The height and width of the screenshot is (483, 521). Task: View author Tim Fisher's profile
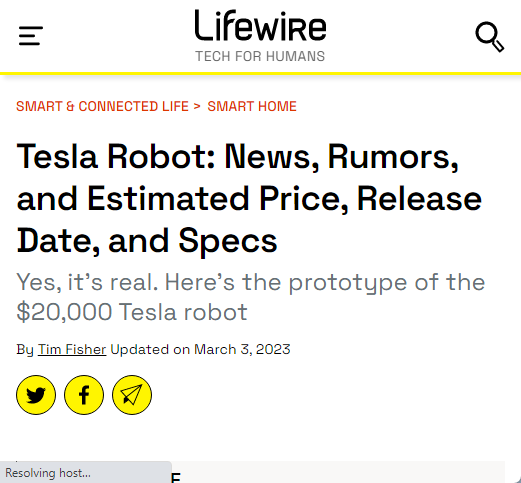[72, 349]
